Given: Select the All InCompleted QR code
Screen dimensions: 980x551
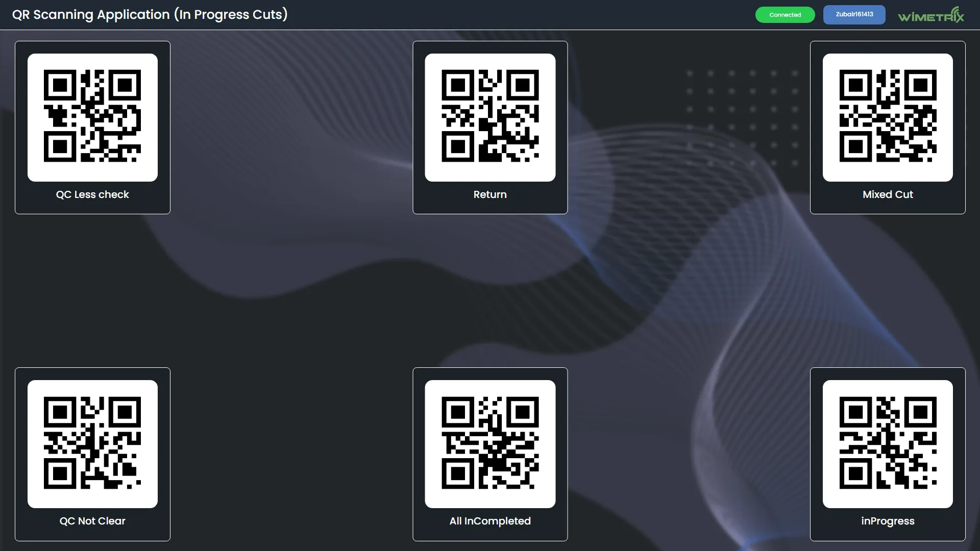Looking at the screenshot, I should [490, 443].
